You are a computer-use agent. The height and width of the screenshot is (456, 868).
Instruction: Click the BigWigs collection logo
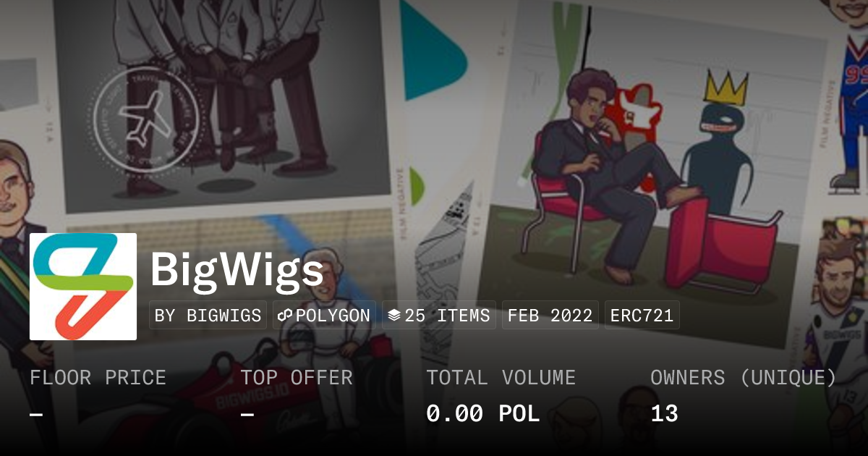[x=83, y=287]
